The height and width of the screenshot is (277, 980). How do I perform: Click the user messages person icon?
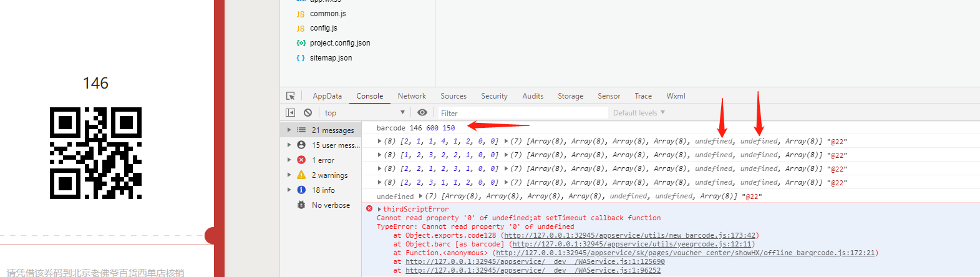(x=301, y=145)
